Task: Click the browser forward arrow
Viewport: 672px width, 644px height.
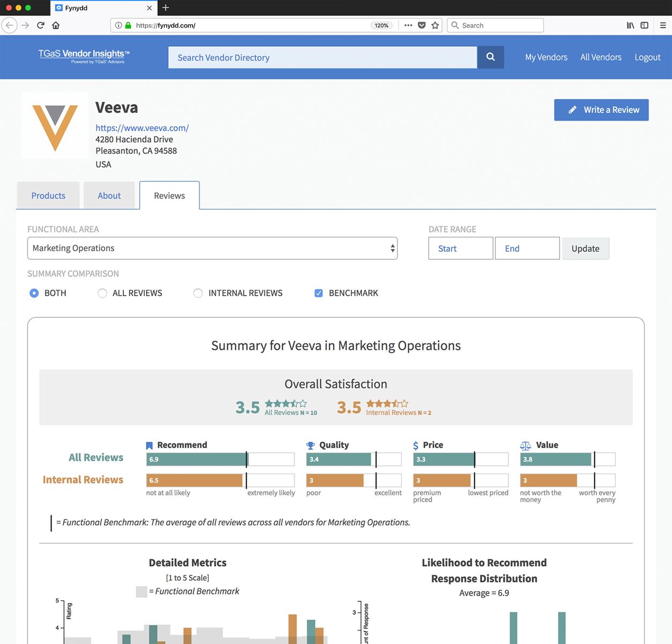Action: pos(25,25)
